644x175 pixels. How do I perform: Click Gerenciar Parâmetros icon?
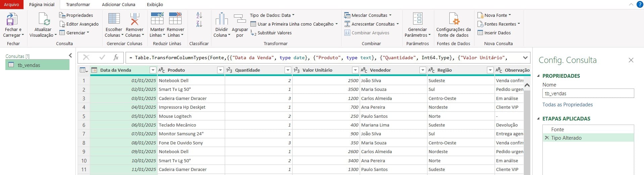point(417,19)
